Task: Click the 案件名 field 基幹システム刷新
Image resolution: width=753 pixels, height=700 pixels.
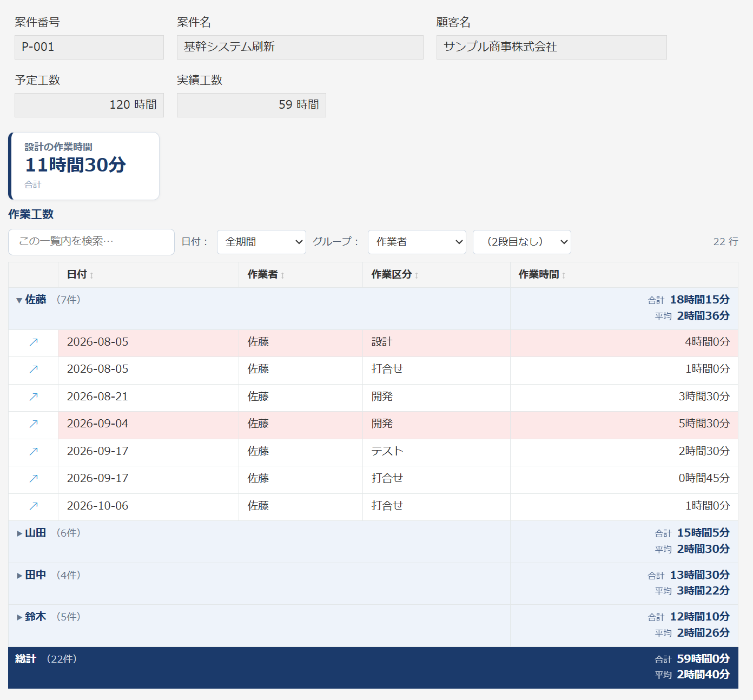Action: [300, 47]
